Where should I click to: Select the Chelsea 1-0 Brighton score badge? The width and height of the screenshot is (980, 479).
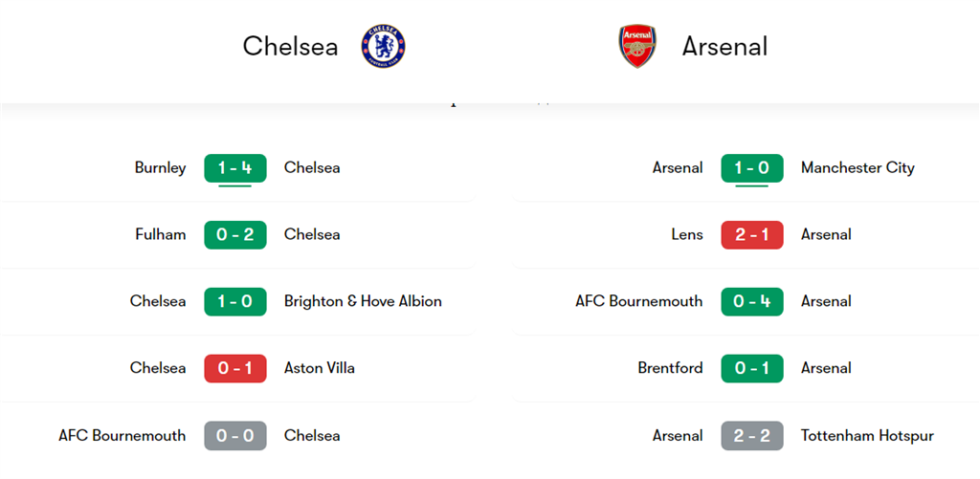[235, 302]
